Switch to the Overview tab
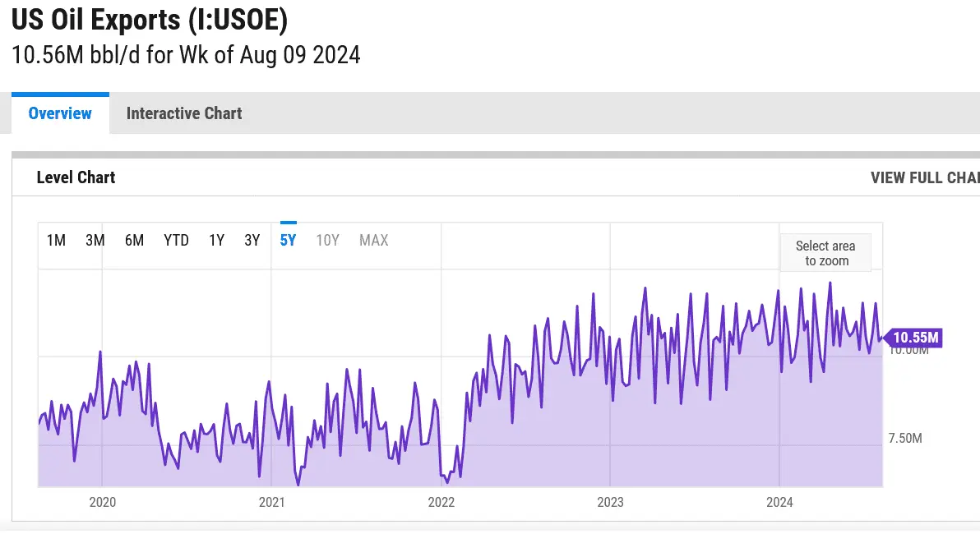The width and height of the screenshot is (980, 543). tap(60, 113)
